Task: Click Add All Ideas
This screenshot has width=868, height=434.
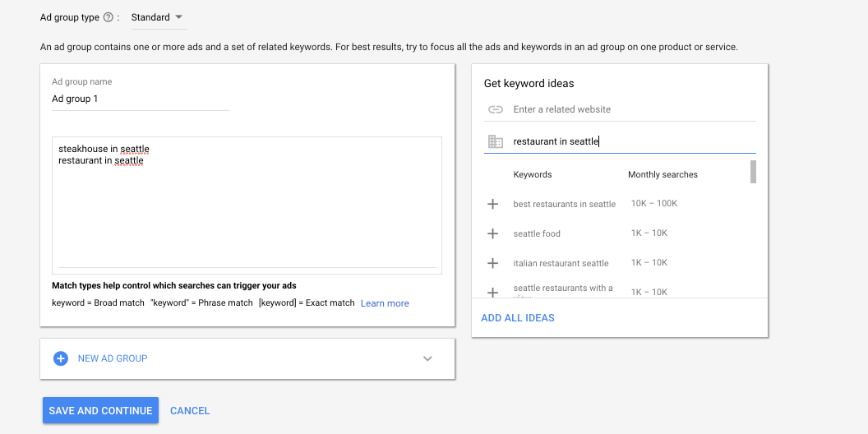Action: pos(518,318)
